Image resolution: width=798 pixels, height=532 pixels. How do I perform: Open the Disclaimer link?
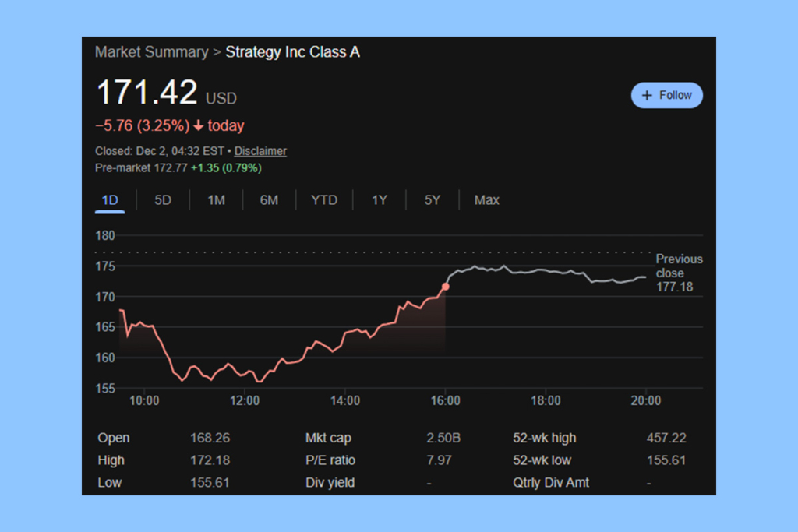(260, 151)
